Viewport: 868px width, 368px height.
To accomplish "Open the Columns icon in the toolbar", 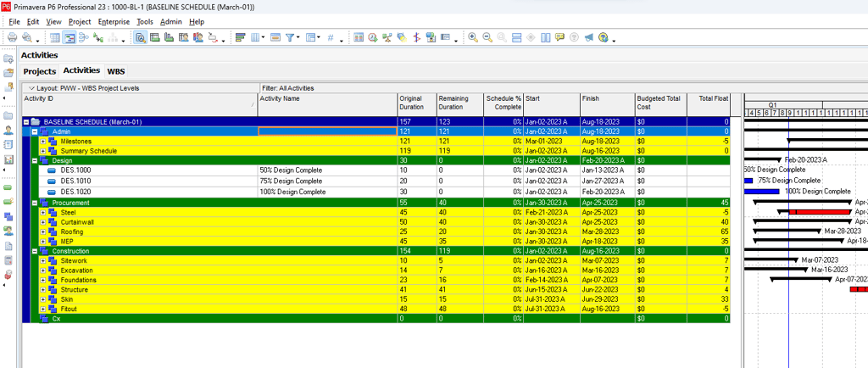I will [x=255, y=37].
